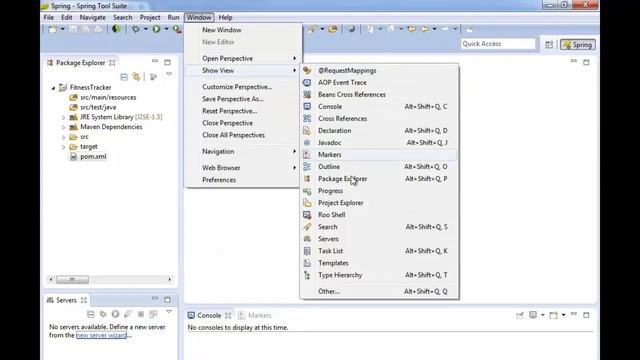Expand the Navigation submenu
The image size is (640, 360).
[242, 151]
